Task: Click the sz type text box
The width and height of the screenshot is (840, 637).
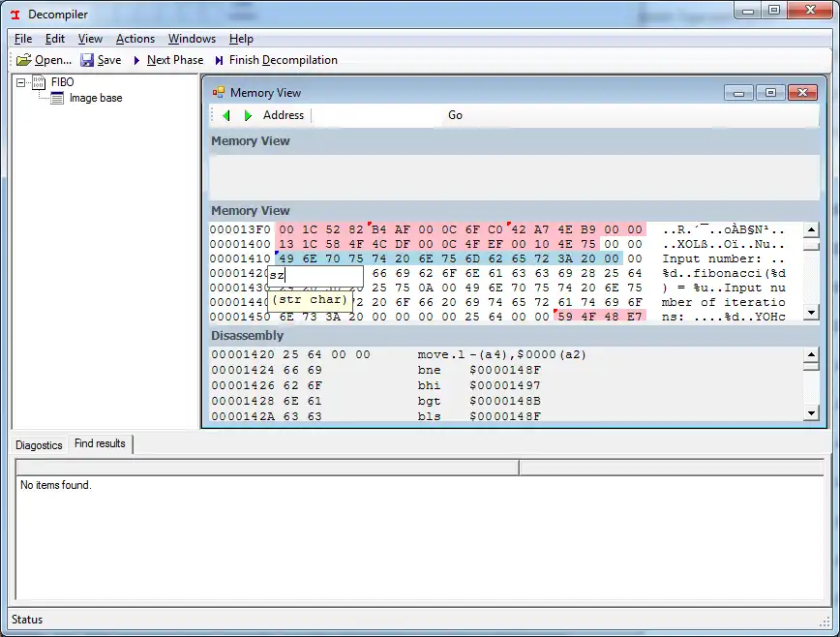Action: click(x=315, y=275)
